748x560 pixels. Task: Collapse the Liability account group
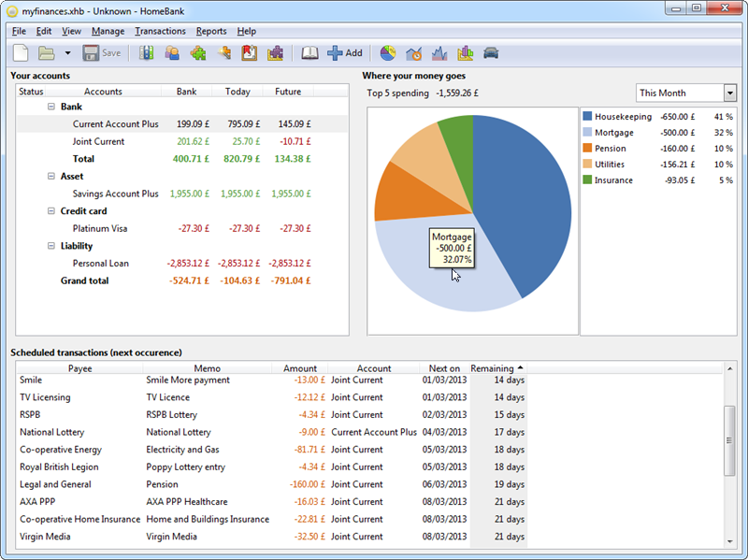pos(51,246)
